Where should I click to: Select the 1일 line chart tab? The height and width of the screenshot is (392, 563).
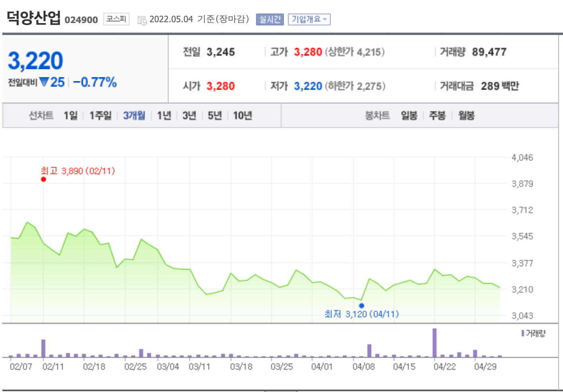pos(71,116)
